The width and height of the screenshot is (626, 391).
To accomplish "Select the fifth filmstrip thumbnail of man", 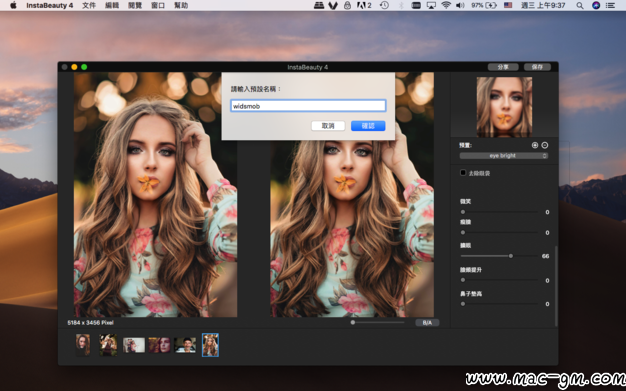I will (185, 345).
